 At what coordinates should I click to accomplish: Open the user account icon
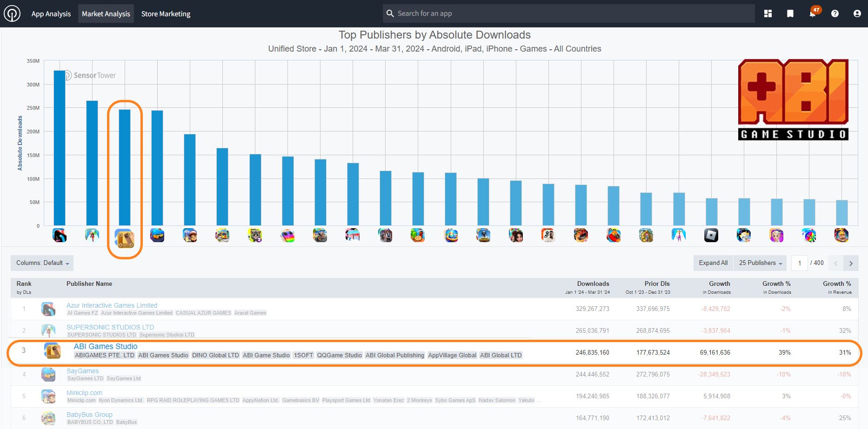coord(857,13)
